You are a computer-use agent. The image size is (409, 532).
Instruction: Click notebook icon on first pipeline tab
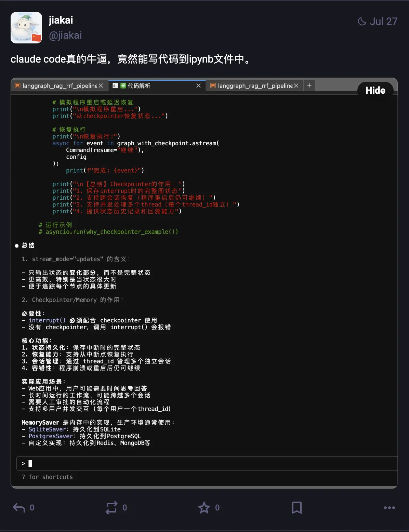tap(17, 86)
